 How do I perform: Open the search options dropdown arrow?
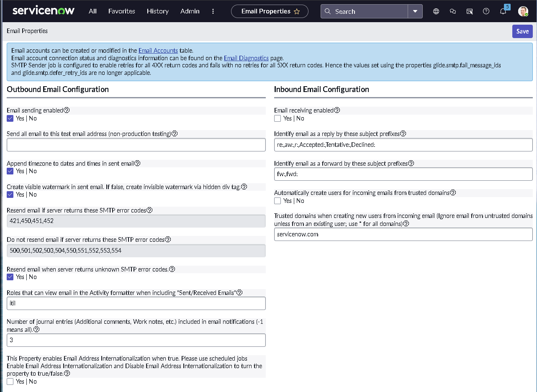point(415,11)
